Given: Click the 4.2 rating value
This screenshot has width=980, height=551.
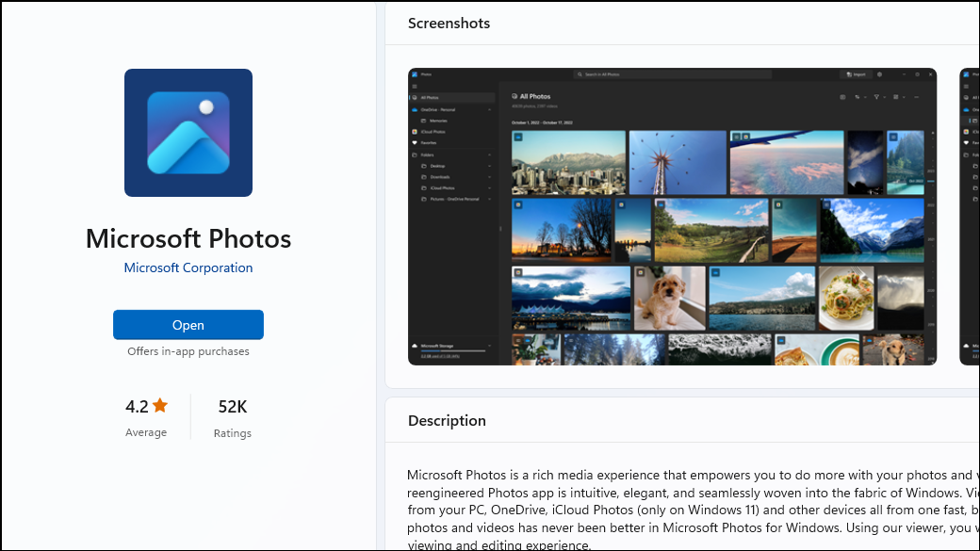Looking at the screenshot, I should 137,407.
